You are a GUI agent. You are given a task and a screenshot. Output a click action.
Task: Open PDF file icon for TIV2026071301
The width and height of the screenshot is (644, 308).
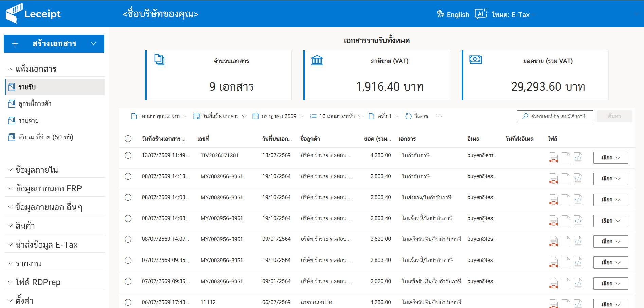pos(554,158)
